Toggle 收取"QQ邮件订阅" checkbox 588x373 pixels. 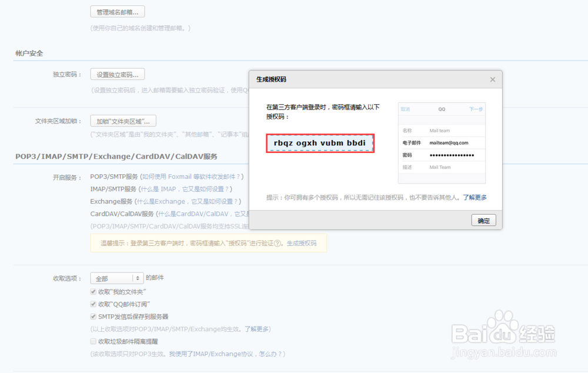tap(93, 304)
